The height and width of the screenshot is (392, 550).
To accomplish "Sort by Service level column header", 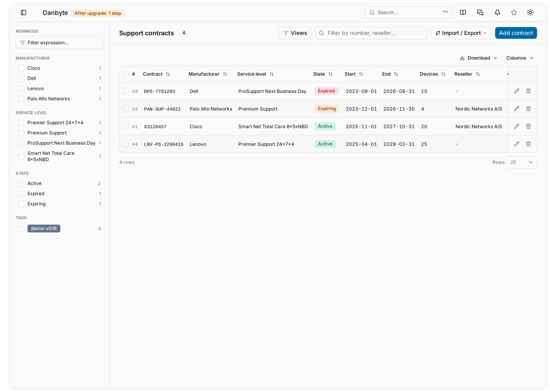I will coord(255,74).
